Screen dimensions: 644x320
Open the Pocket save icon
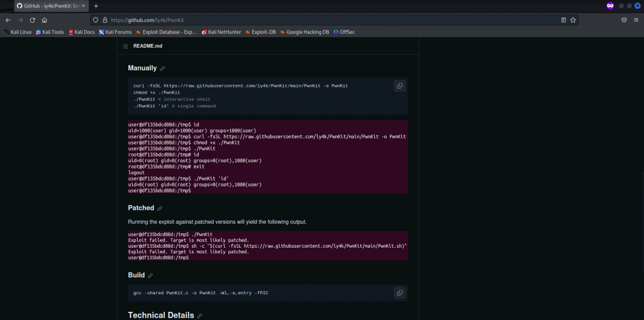pyautogui.click(x=624, y=19)
